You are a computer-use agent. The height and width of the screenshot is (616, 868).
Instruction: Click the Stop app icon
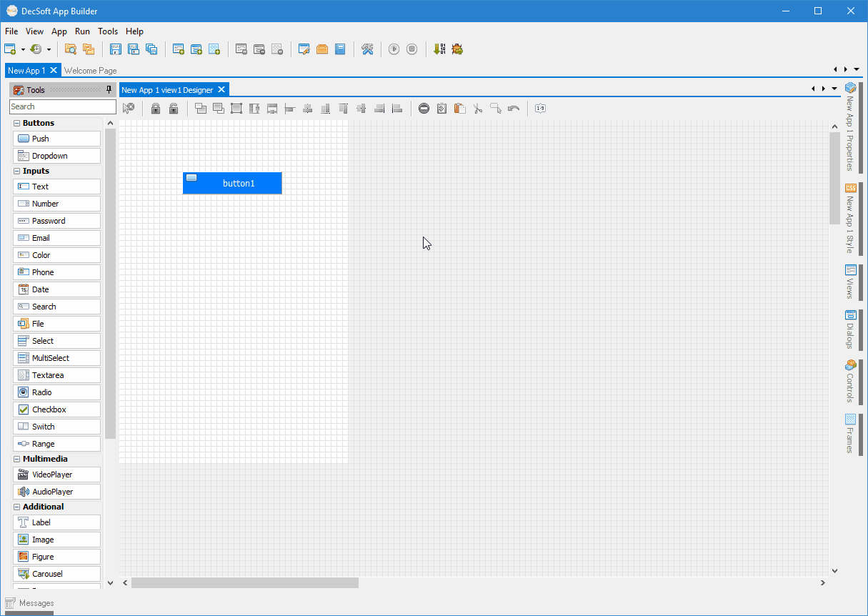tap(411, 49)
